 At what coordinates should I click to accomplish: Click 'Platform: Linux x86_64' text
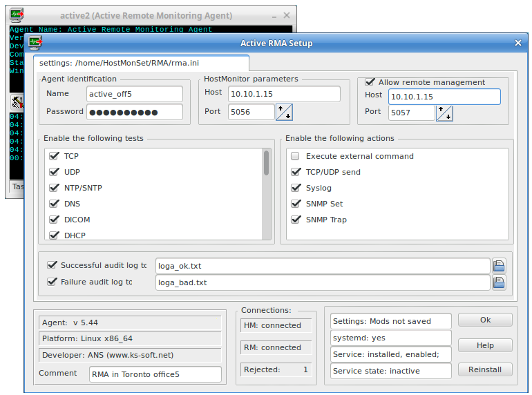pyautogui.click(x=87, y=338)
